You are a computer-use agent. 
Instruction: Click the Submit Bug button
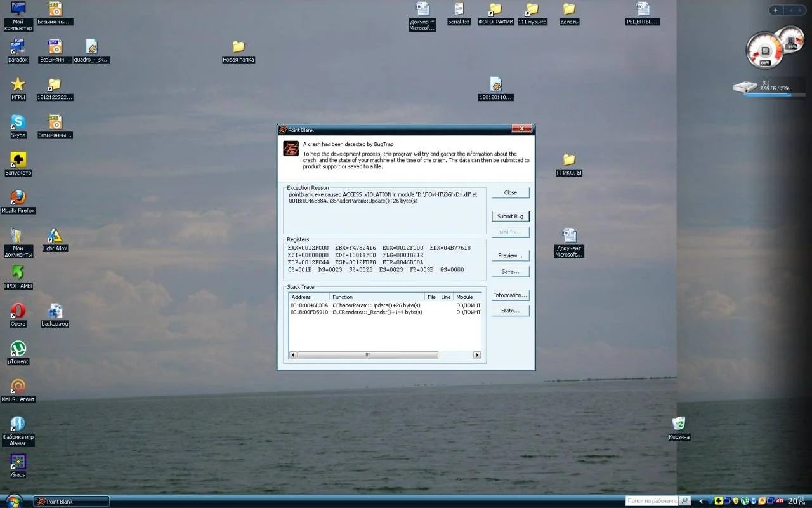click(x=510, y=217)
